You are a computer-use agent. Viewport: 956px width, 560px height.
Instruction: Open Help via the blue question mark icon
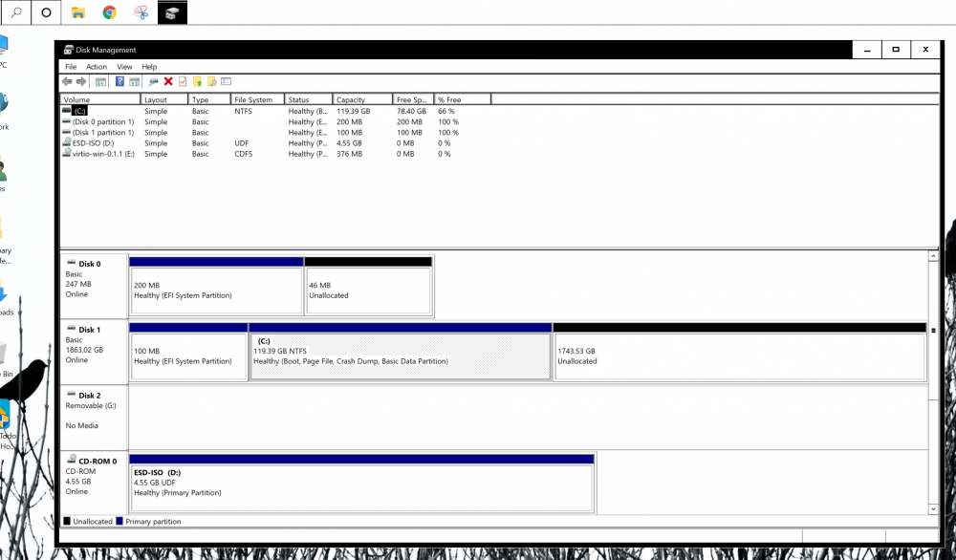coord(119,81)
